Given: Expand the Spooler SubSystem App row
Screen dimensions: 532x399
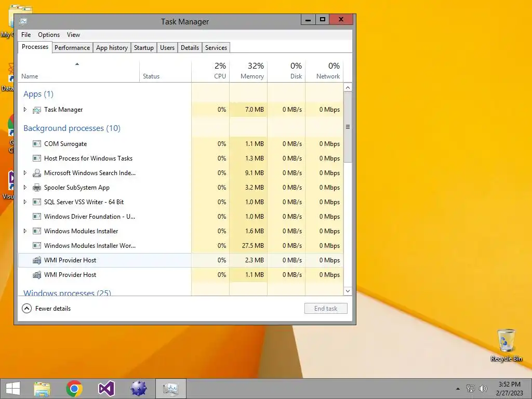Looking at the screenshot, I should [25, 188].
